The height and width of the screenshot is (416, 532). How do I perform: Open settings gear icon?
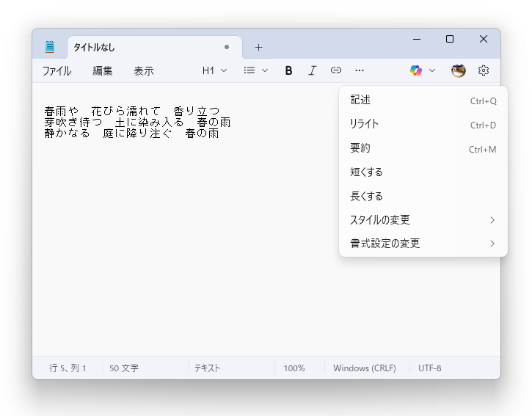click(484, 70)
